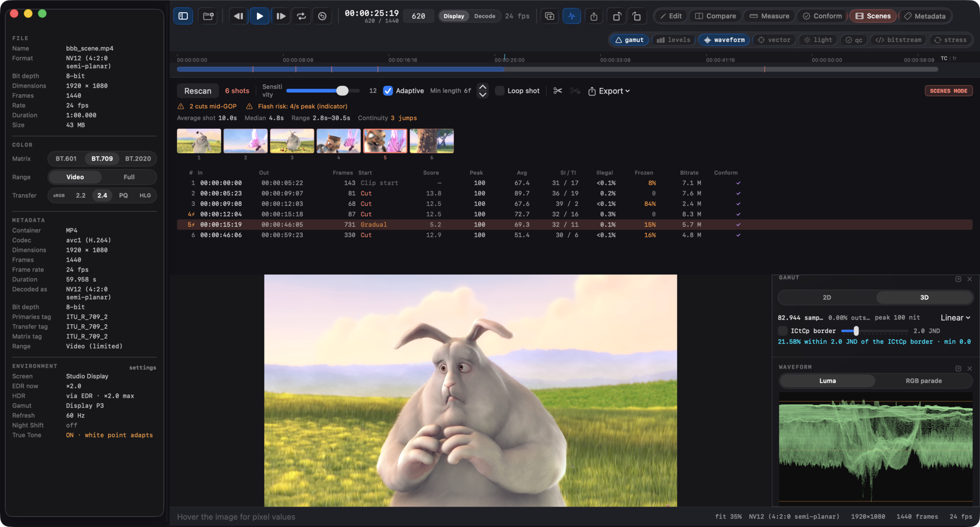Click the circular rewind-reset icon

click(x=323, y=16)
